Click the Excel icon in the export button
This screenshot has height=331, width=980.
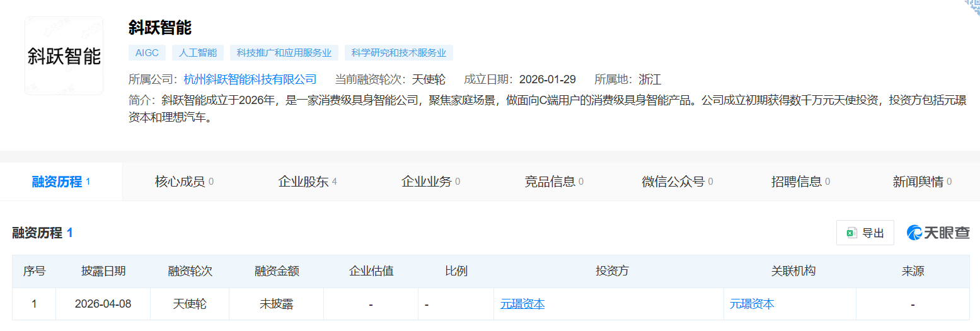[851, 233]
